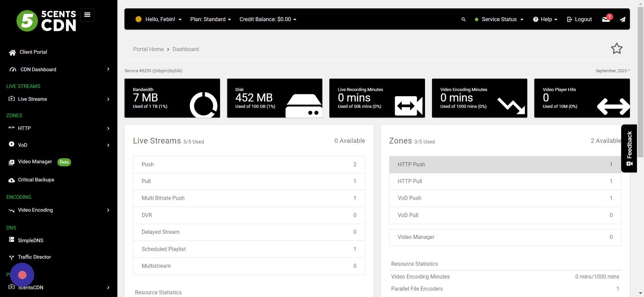This screenshot has height=297, width=644.
Task: Expand the Video Encoding sidebar chevron
Action: pos(108,210)
